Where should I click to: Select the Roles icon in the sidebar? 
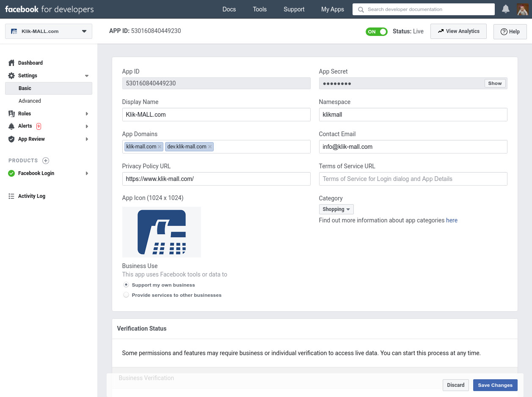click(12, 113)
